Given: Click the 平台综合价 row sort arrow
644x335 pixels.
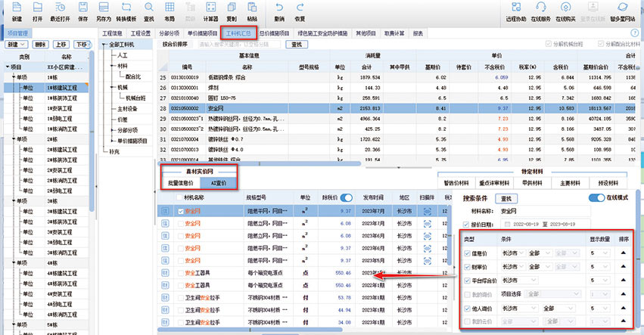Looking at the screenshot, I should [x=624, y=281].
